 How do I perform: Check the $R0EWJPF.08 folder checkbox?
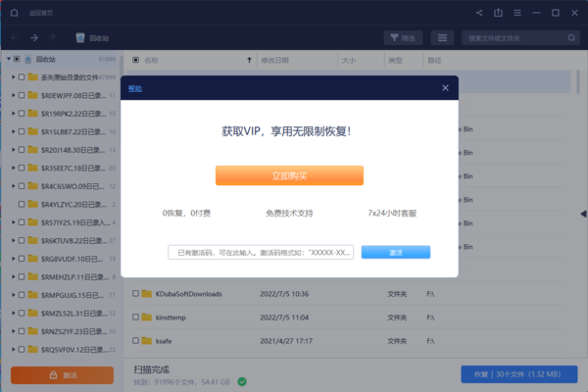[22, 95]
